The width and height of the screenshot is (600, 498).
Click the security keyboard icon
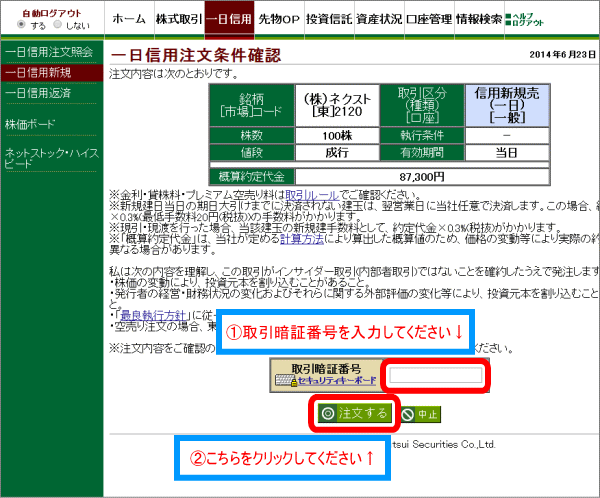(x=286, y=381)
